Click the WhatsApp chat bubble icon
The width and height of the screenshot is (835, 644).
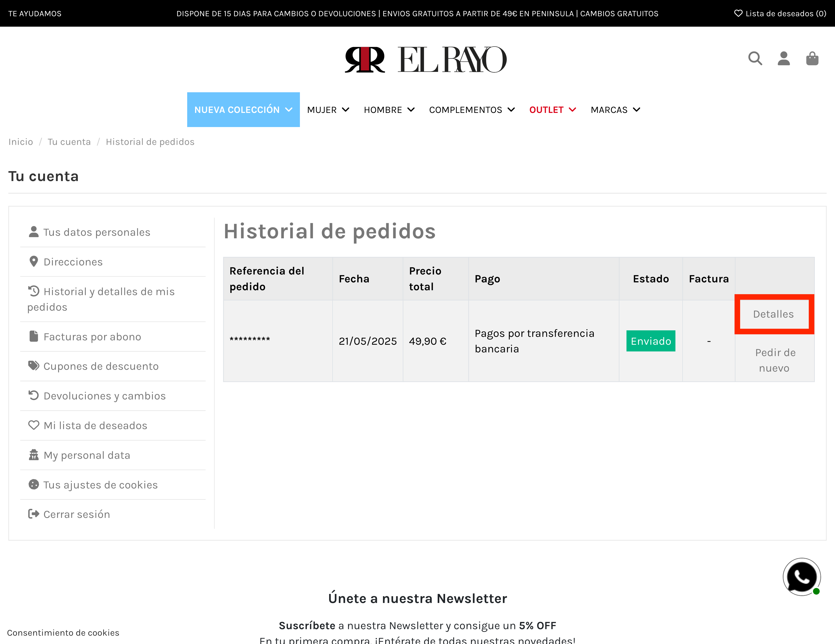pos(801,576)
